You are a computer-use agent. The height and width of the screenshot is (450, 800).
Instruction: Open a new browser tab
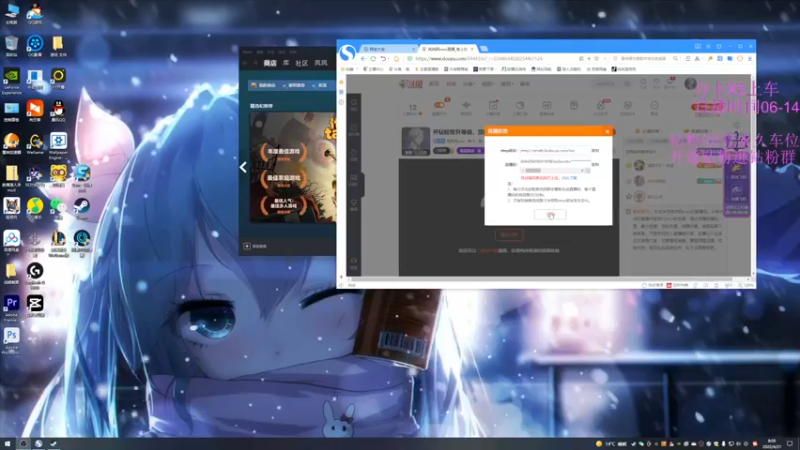(x=484, y=49)
